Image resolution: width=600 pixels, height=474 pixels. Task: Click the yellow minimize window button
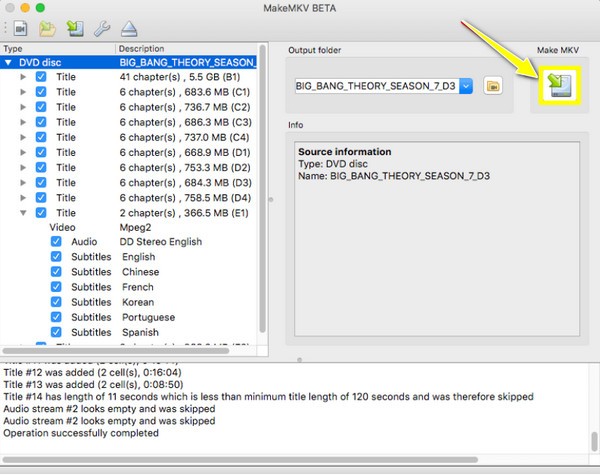25,8
